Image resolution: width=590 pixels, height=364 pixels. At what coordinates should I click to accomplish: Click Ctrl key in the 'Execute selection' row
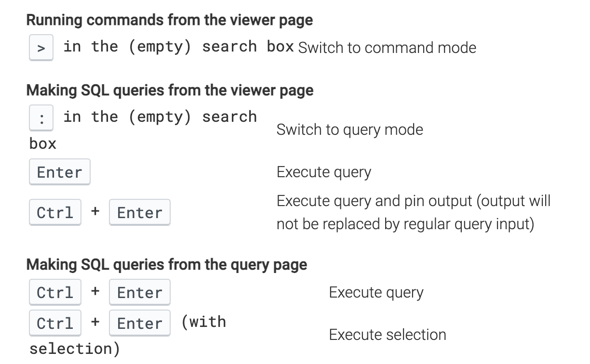click(55, 324)
